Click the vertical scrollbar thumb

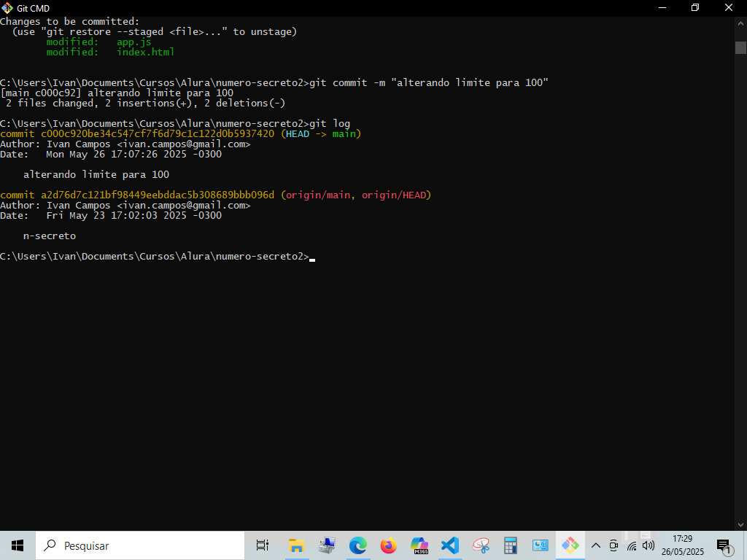[740, 47]
